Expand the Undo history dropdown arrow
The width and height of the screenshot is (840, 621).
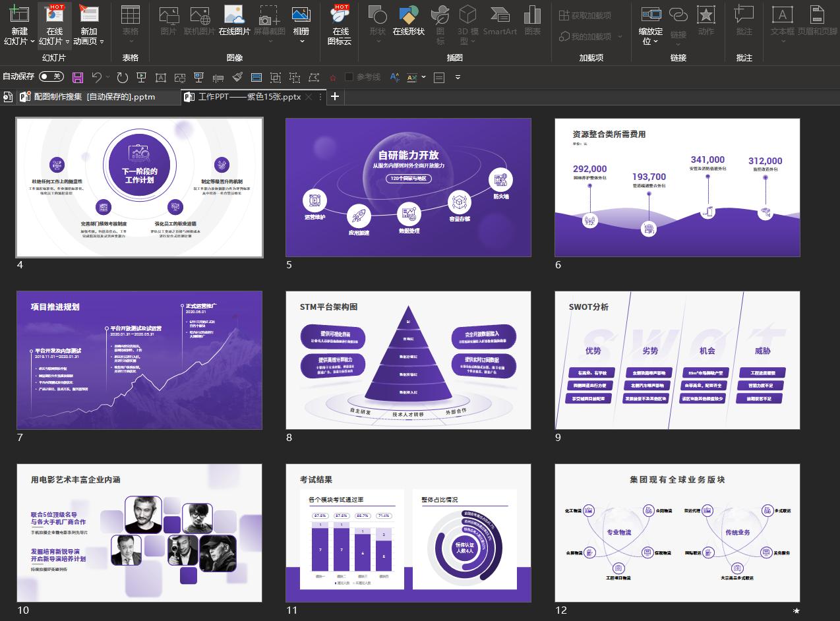pyautogui.click(x=107, y=77)
